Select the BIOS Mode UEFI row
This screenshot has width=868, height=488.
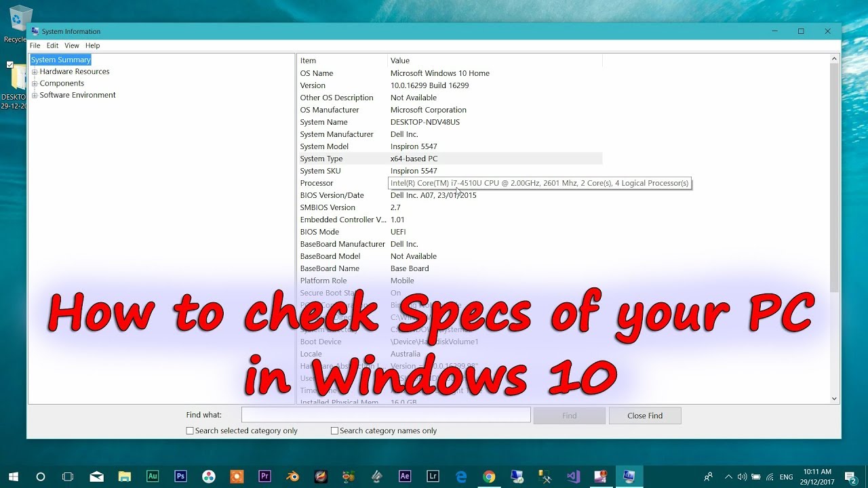click(450, 232)
